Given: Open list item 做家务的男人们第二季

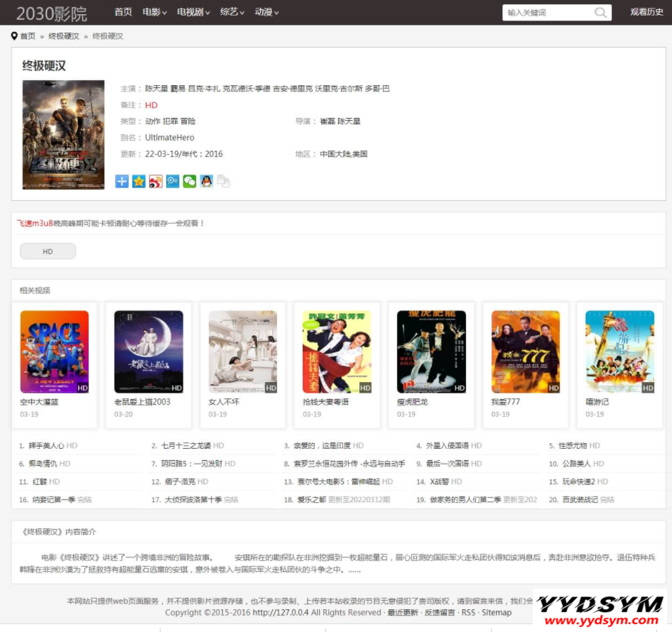Looking at the screenshot, I should coord(465,500).
